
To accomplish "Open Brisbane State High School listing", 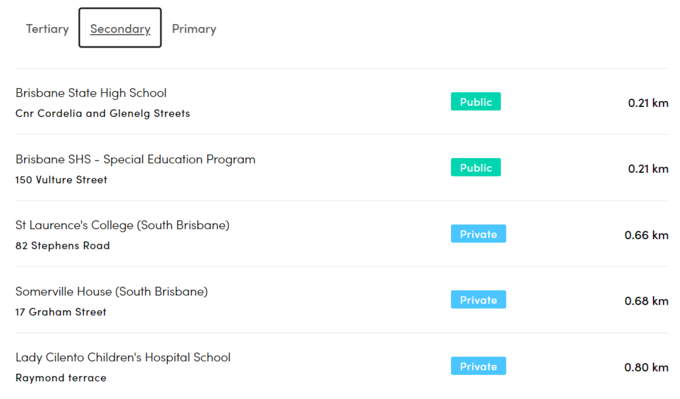I will pyautogui.click(x=91, y=93).
